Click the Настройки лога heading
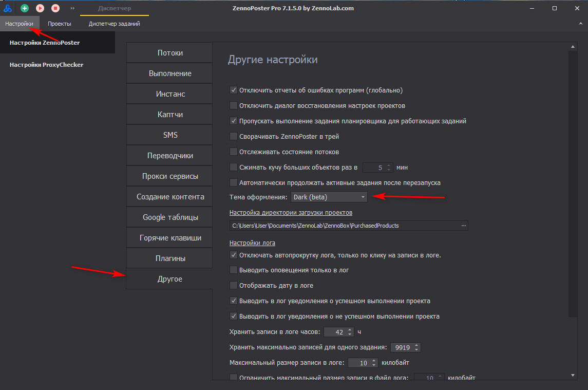 tap(252, 243)
